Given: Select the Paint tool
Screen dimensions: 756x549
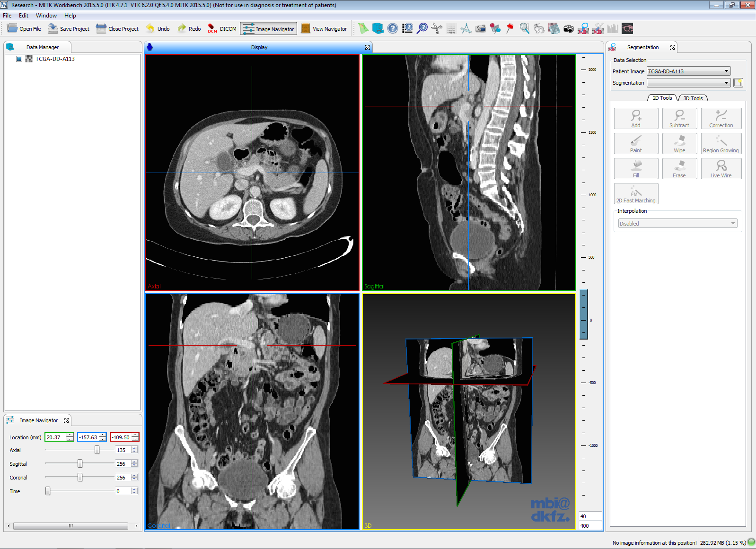Looking at the screenshot, I should pyautogui.click(x=636, y=144).
